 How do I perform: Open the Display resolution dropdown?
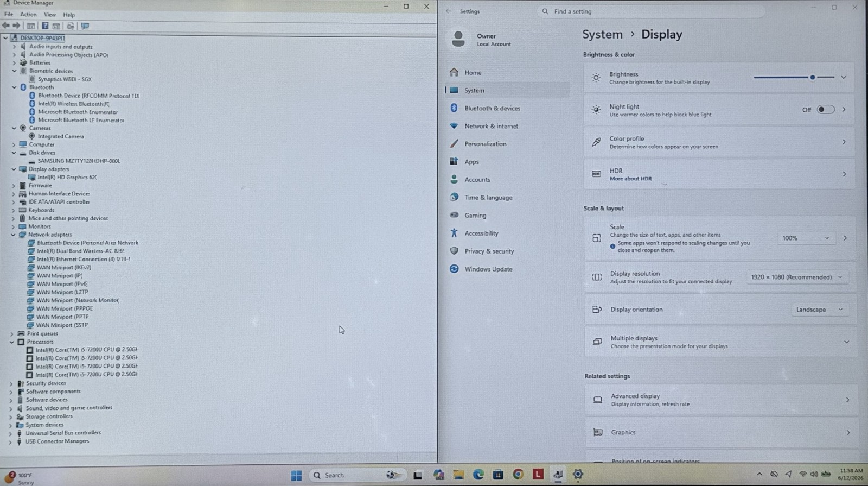[x=797, y=277]
